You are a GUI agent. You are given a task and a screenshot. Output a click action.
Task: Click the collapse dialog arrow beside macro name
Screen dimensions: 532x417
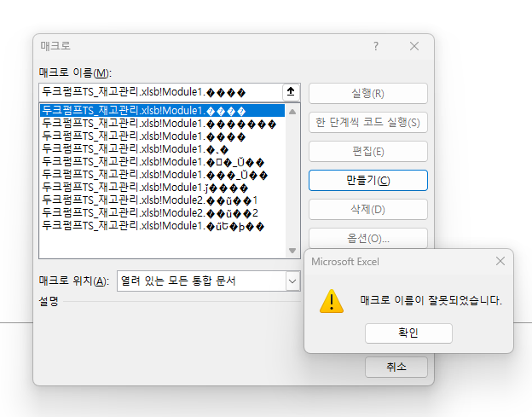click(x=291, y=92)
